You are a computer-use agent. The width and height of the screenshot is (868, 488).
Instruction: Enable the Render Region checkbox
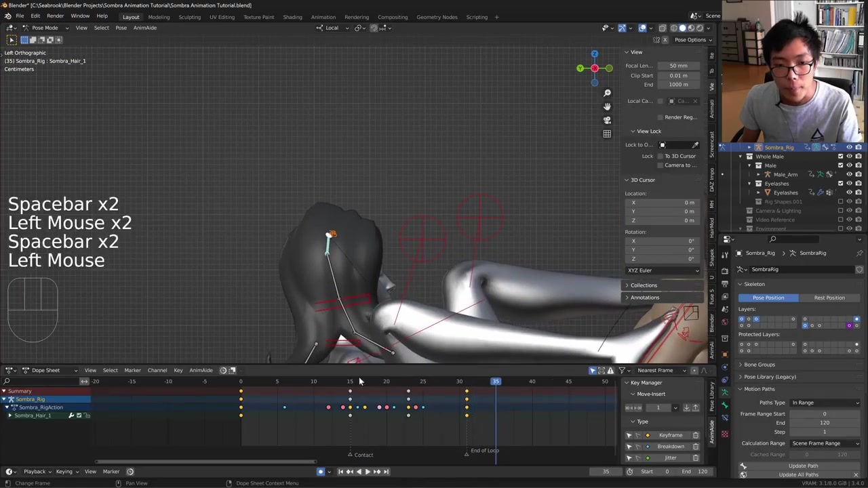(660, 117)
